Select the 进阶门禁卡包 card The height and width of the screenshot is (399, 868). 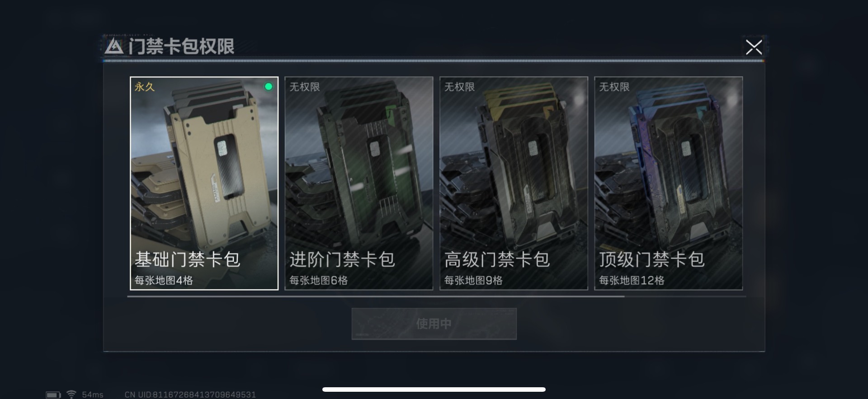coord(359,183)
